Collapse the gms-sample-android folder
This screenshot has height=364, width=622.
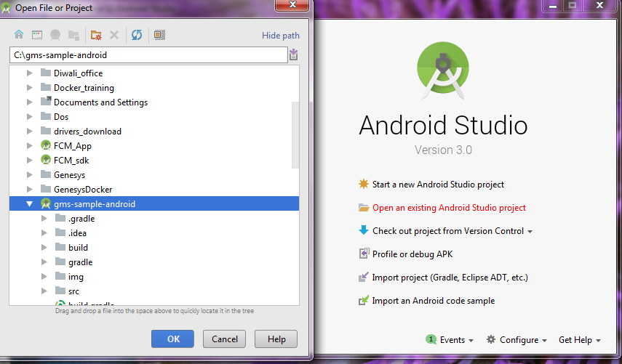click(30, 204)
